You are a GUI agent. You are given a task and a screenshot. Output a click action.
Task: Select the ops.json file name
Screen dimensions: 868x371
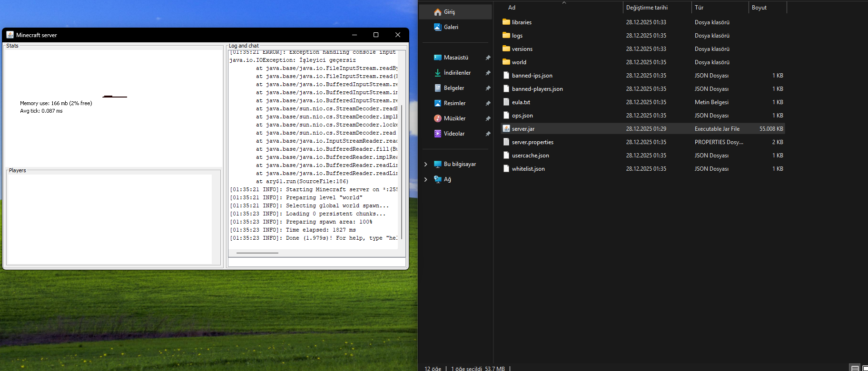[522, 116]
